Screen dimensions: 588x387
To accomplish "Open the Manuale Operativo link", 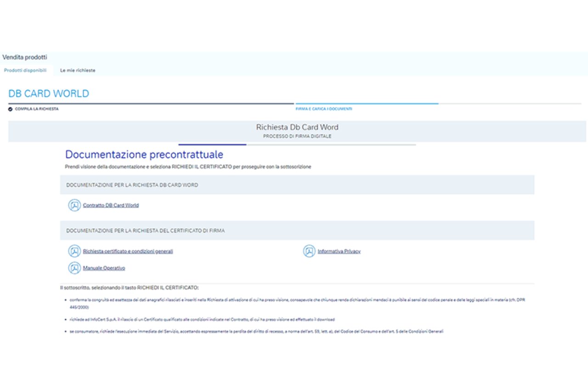I will [104, 268].
